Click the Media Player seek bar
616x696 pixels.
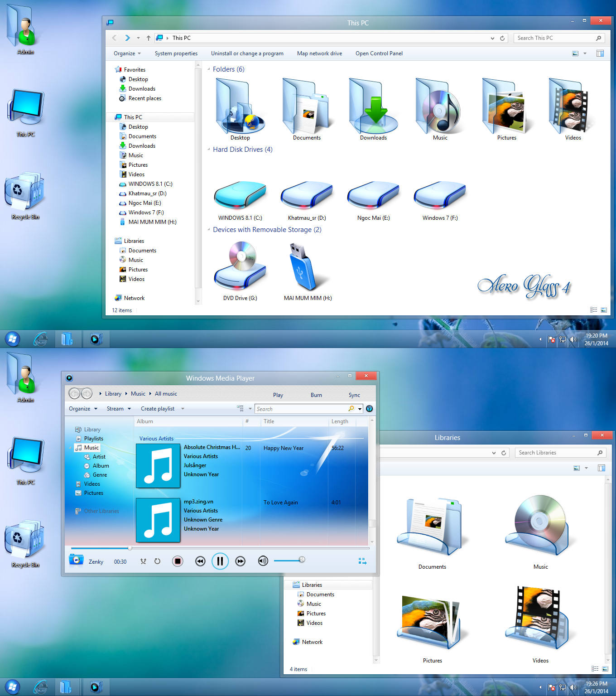coord(220,548)
